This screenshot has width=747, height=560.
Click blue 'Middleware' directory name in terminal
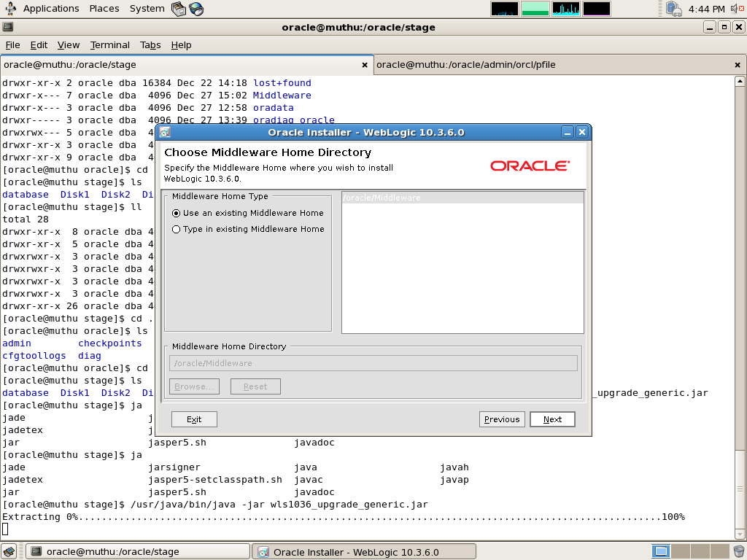[x=282, y=96]
